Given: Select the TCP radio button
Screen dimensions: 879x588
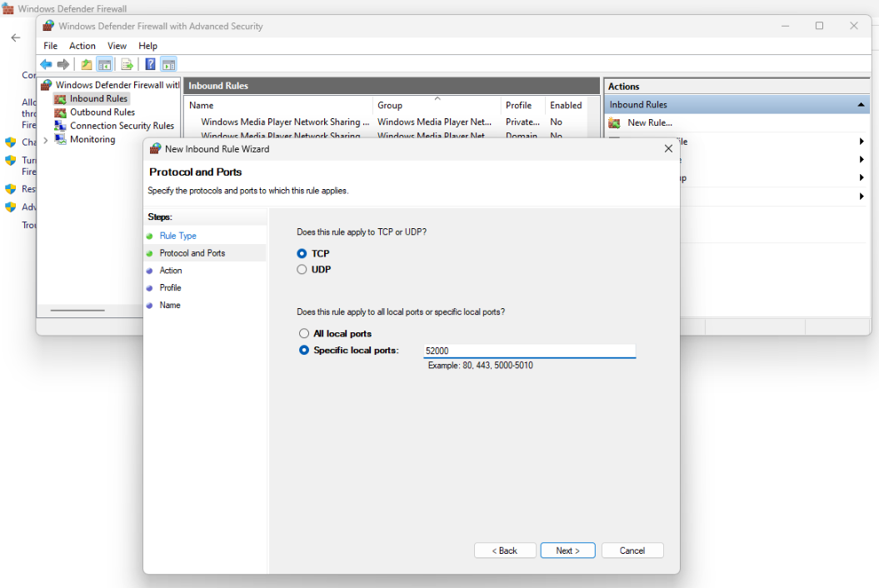Looking at the screenshot, I should (x=302, y=253).
